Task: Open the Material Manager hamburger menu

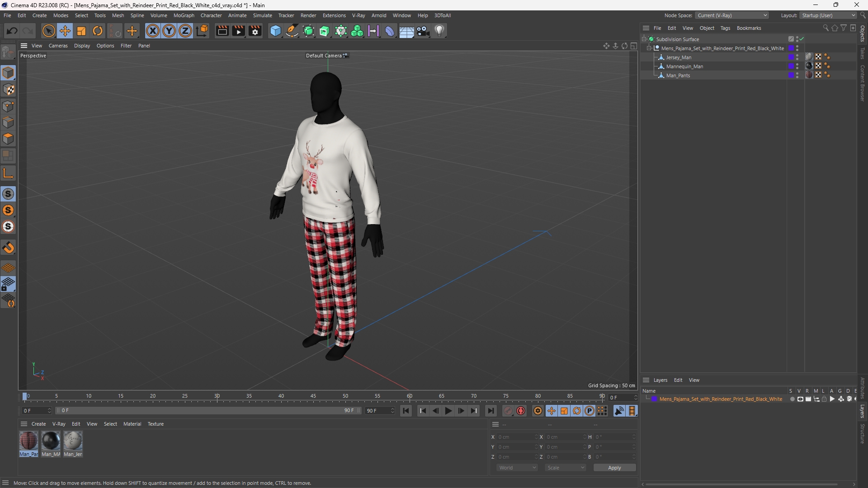Action: 24,424
